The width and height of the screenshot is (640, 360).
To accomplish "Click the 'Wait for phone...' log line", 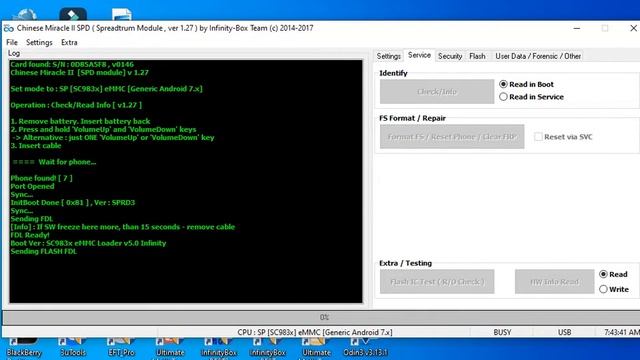I will (54, 162).
